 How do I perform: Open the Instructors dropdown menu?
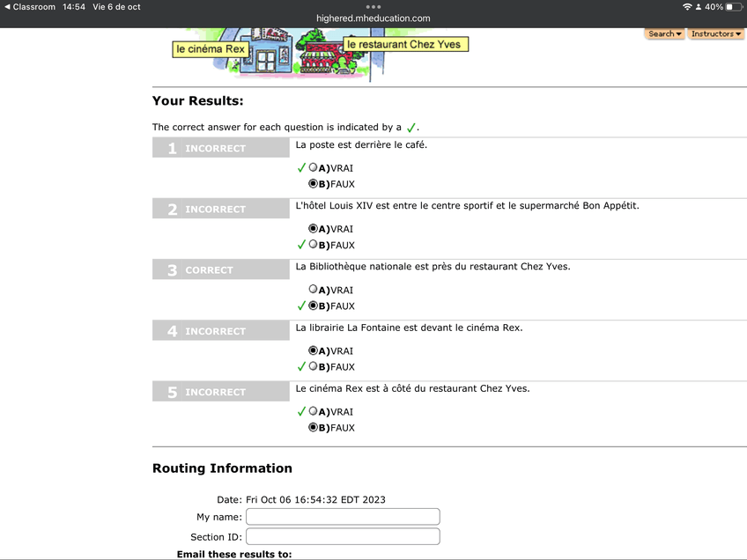coord(715,33)
